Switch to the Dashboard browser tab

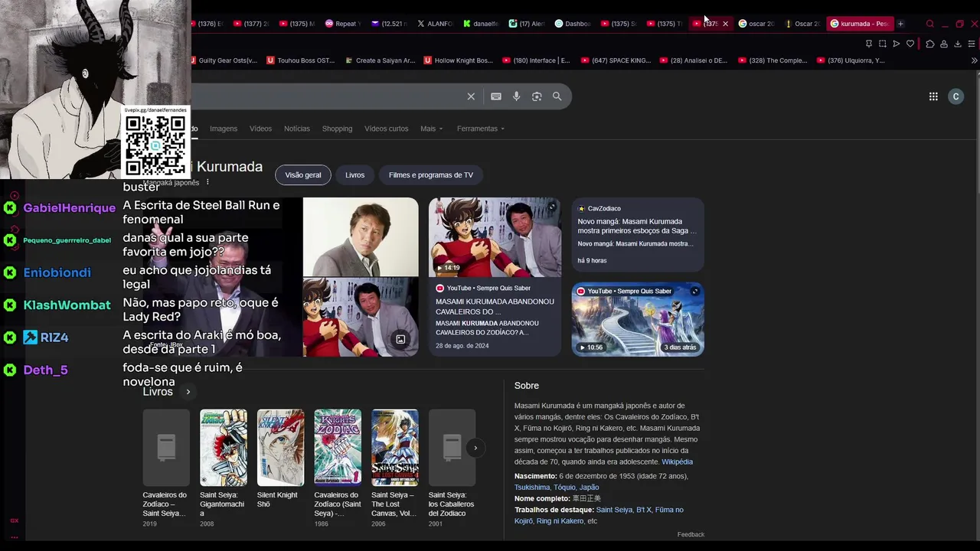(x=573, y=24)
